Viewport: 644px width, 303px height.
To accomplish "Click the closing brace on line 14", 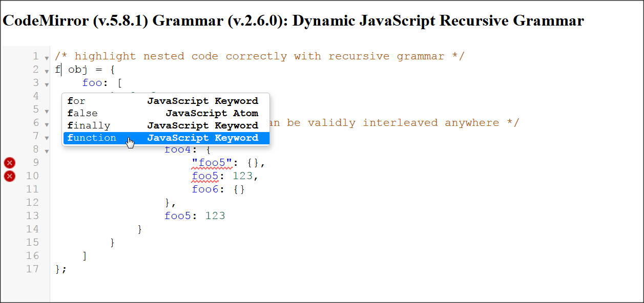I will coord(140,229).
